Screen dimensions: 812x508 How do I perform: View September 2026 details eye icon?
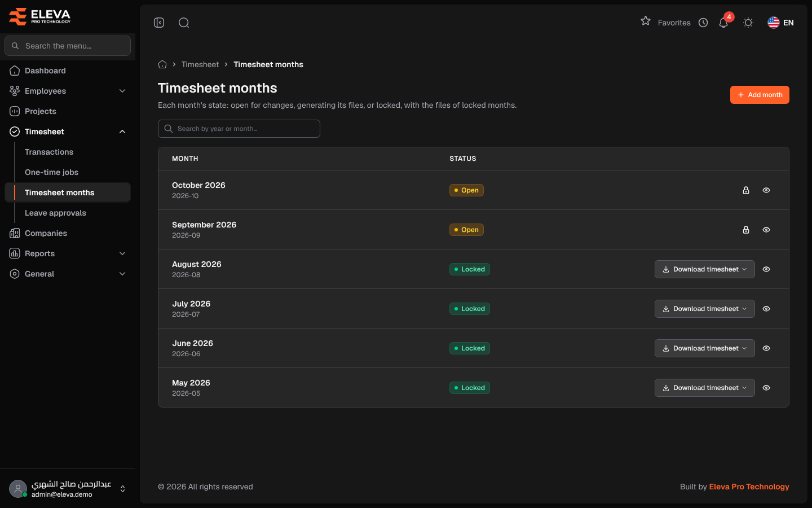766,230
